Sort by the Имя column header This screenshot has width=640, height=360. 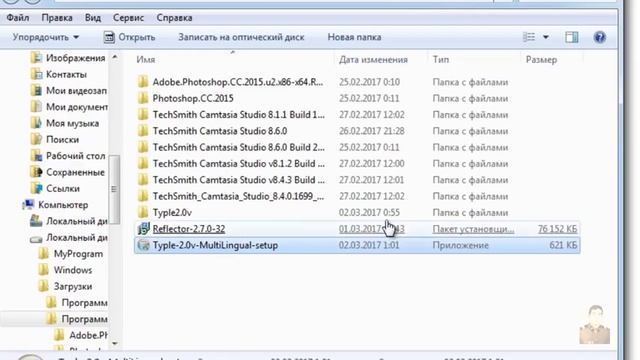(x=146, y=60)
